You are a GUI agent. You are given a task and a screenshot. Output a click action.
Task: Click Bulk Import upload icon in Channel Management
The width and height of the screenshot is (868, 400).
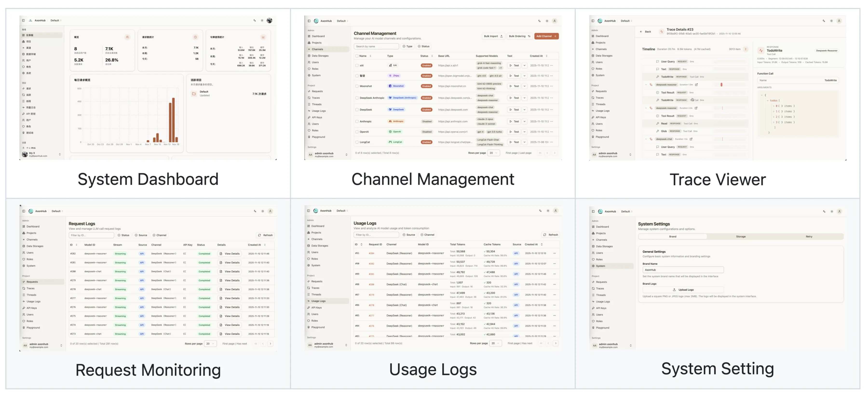502,36
